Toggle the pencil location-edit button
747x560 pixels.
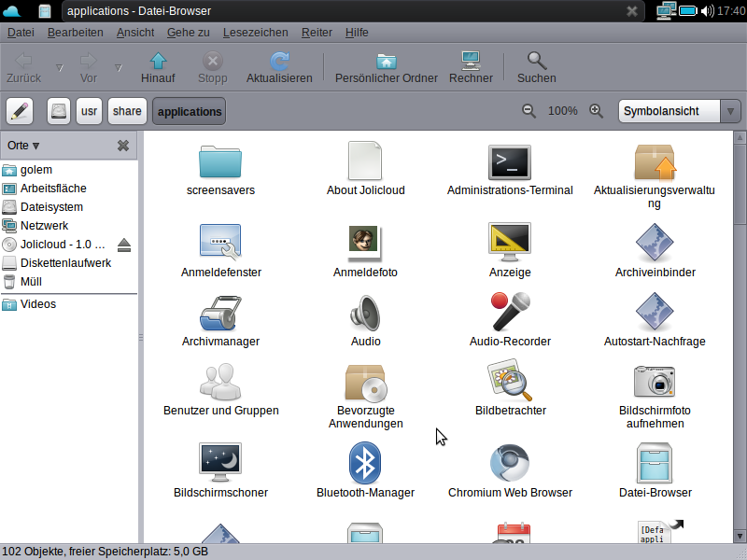click(x=20, y=111)
